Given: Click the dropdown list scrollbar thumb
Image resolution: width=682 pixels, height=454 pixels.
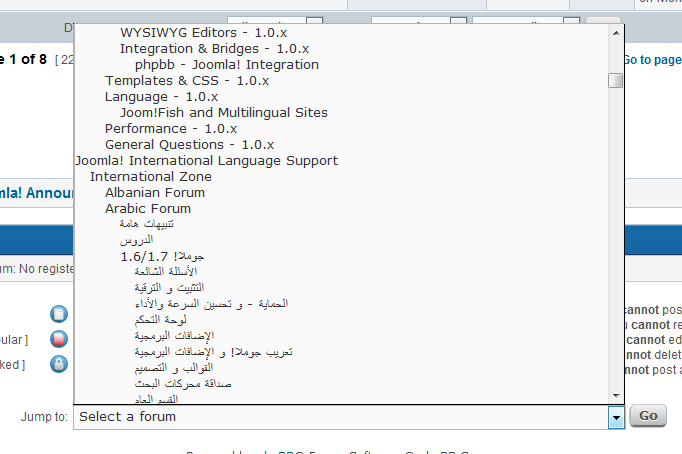Looking at the screenshot, I should 615,80.
